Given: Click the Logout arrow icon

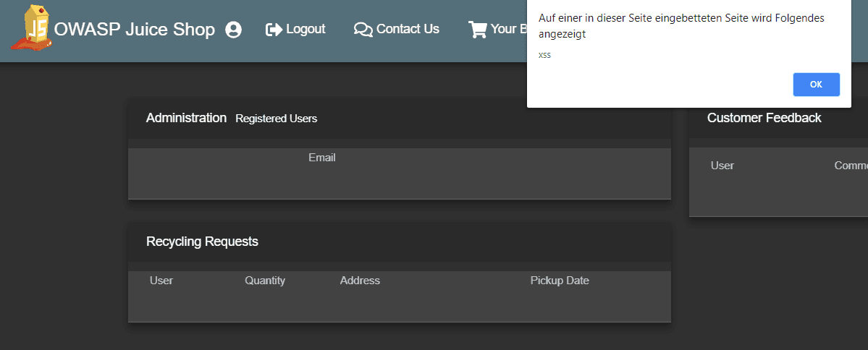Looking at the screenshot, I should (x=274, y=30).
